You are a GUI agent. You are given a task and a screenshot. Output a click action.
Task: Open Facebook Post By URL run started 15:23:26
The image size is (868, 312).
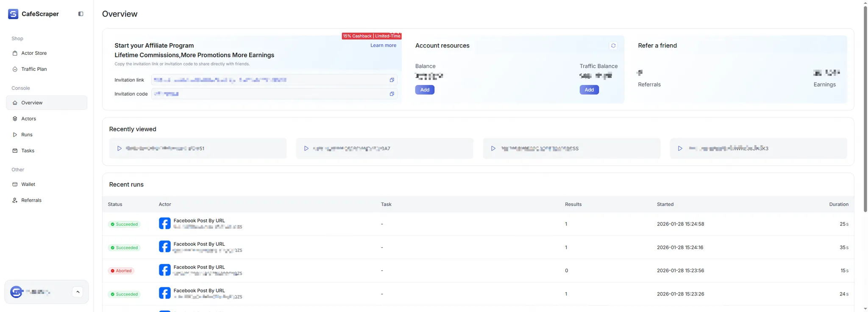199,291
